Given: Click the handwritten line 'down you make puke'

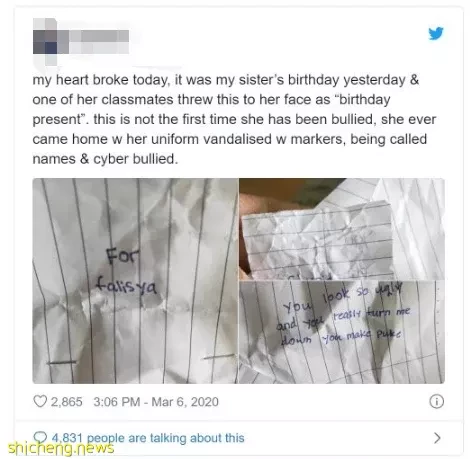Looking at the screenshot, I should 340,336.
